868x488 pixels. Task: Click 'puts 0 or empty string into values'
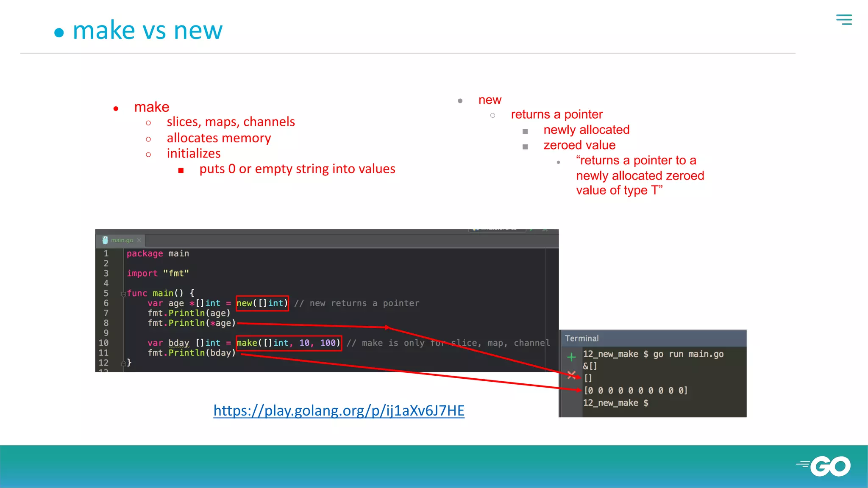(x=297, y=169)
